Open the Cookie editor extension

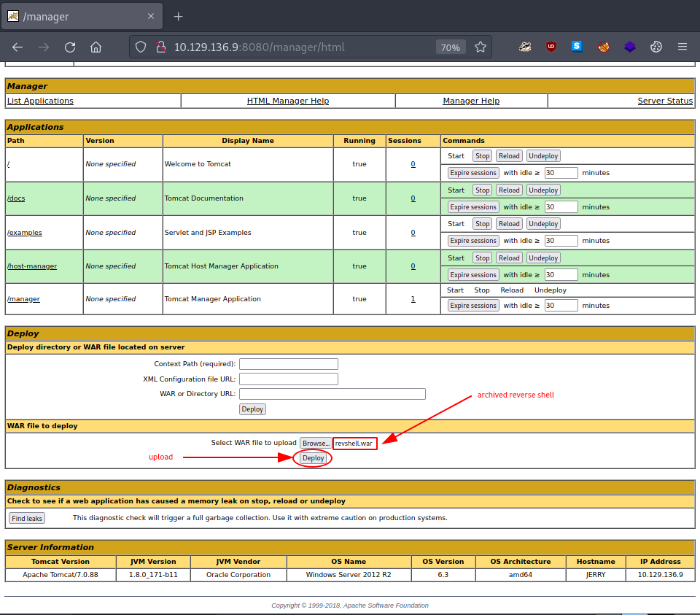tap(656, 46)
